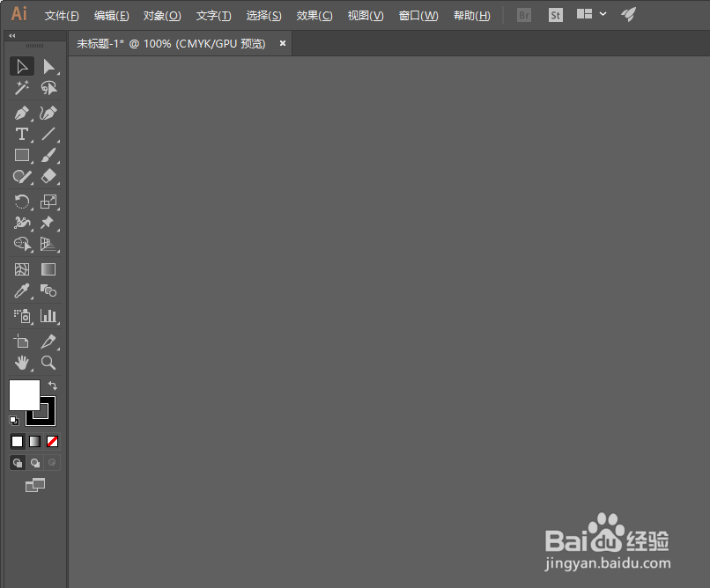Select the Shaper tool
The height and width of the screenshot is (588, 710).
click(x=22, y=176)
